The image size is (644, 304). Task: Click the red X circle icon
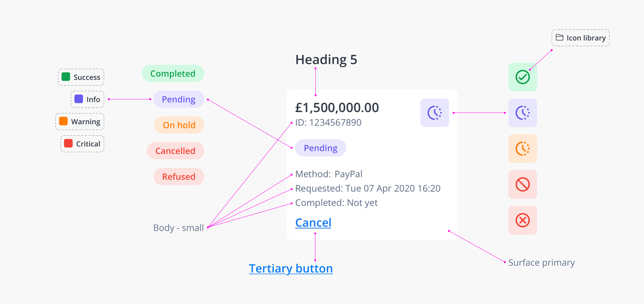pos(523,220)
